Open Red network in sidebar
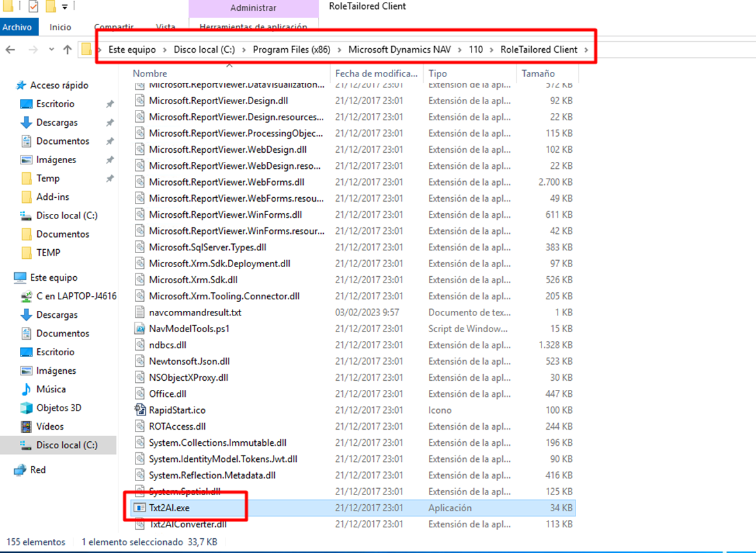Viewport: 756px width, 553px height. click(x=38, y=470)
